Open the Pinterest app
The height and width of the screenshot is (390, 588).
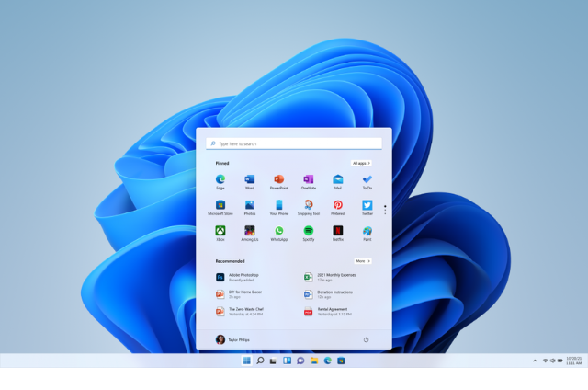point(338,208)
